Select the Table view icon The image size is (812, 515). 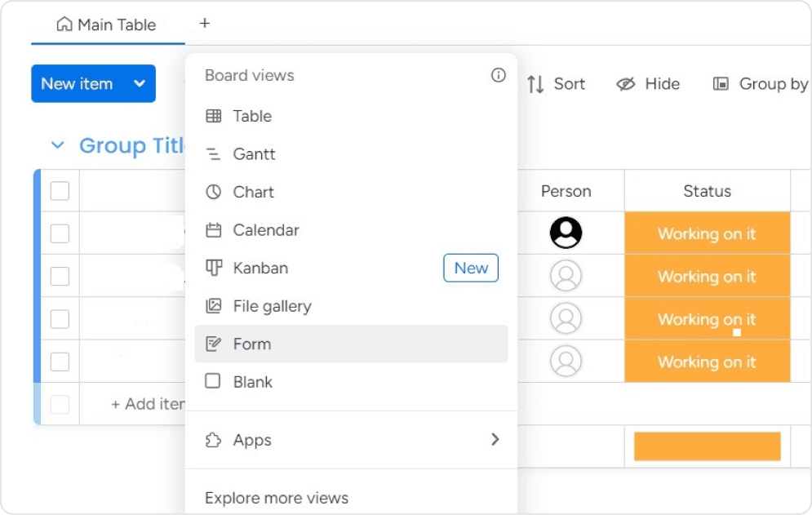click(214, 116)
